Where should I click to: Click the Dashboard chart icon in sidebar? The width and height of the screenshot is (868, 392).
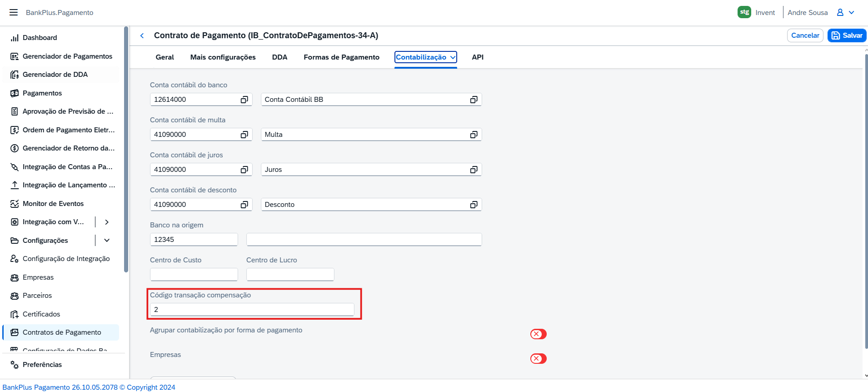pos(15,38)
